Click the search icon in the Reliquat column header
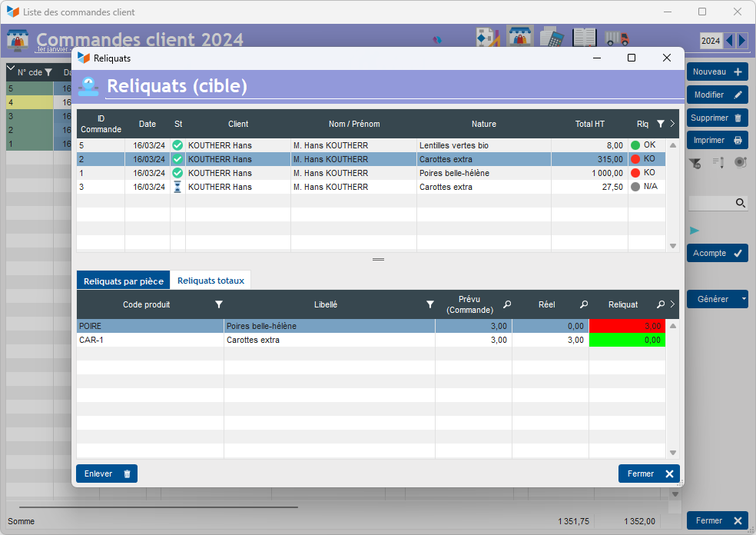This screenshot has width=756, height=535. (x=661, y=305)
